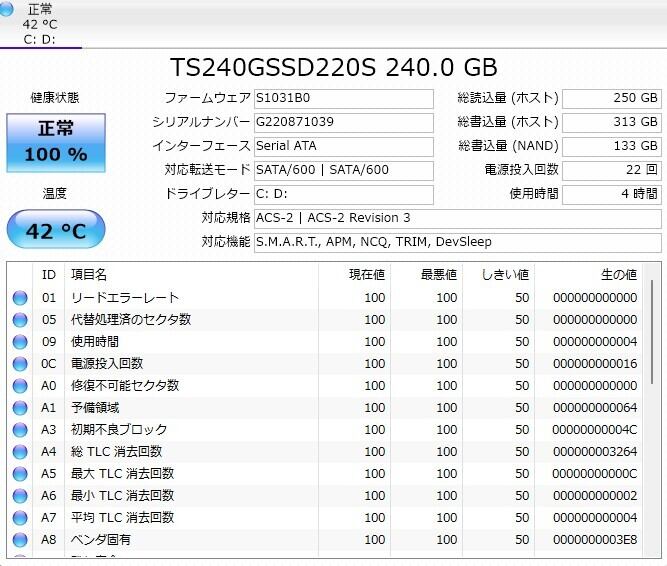Click the 生の値 column header
667x566 pixels.
pos(617,274)
